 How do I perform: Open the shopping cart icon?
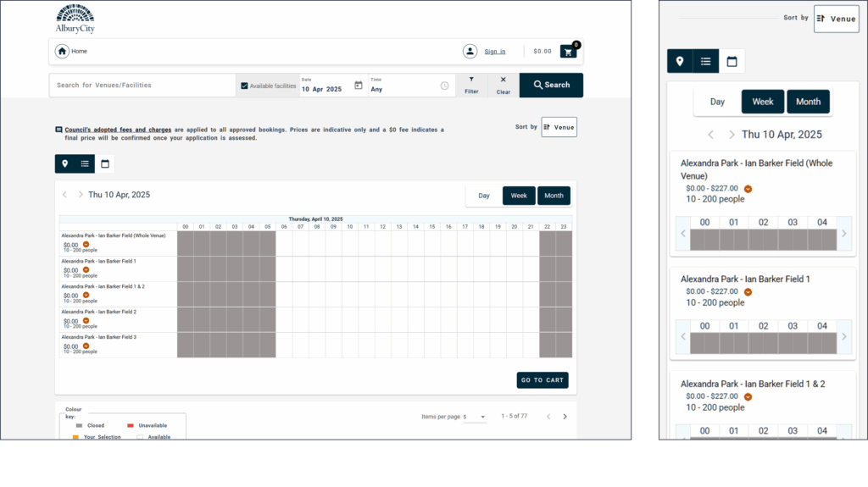point(568,52)
